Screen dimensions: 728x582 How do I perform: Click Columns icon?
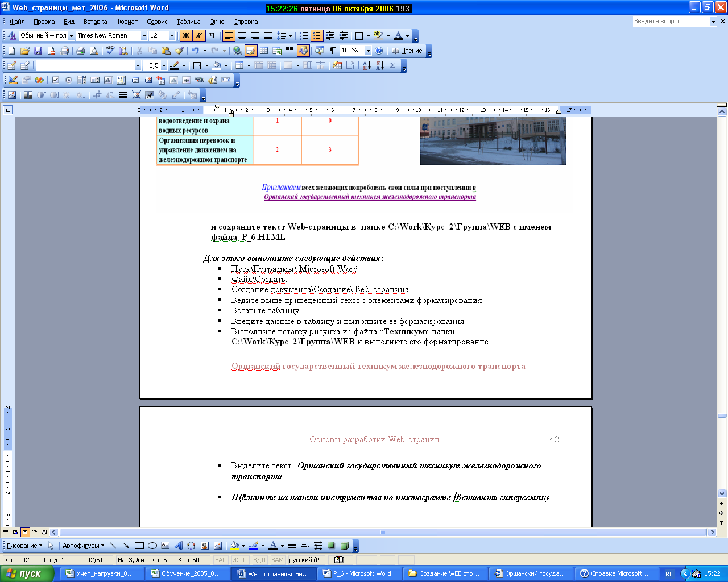[290, 51]
